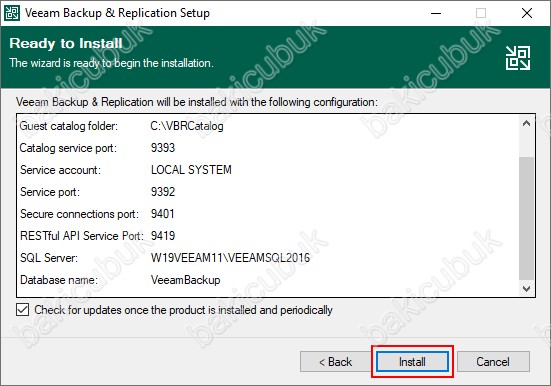Viewport: 551px width, 386px height.
Task: Click the scrollbar down arrow
Action: [x=526, y=289]
